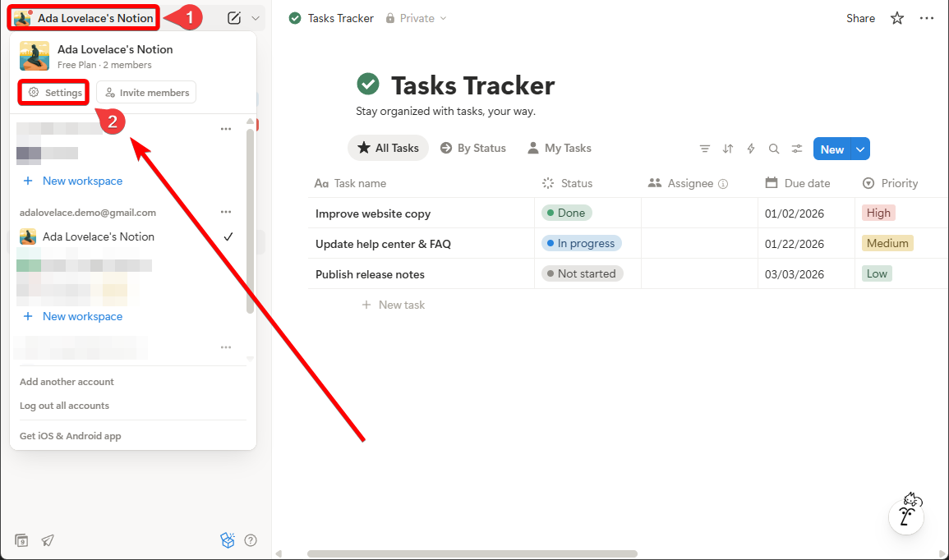Open options for the first blurred account
This screenshot has width=949, height=560.
[226, 129]
